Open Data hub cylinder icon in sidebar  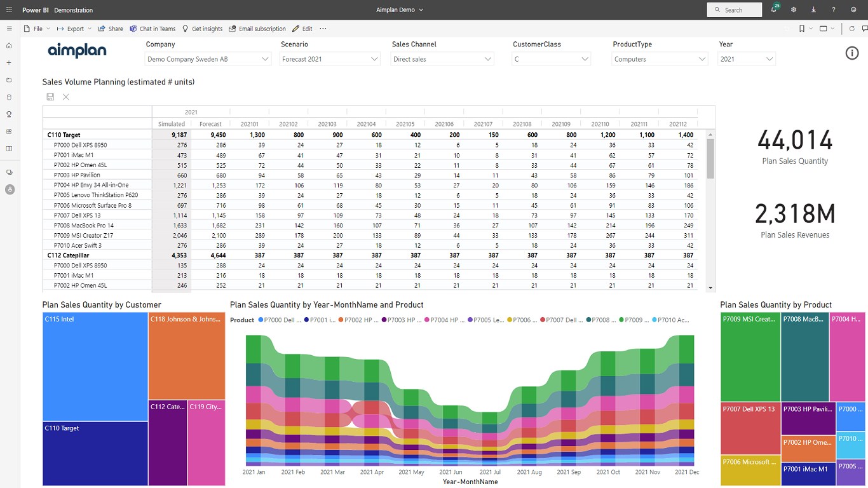9,97
